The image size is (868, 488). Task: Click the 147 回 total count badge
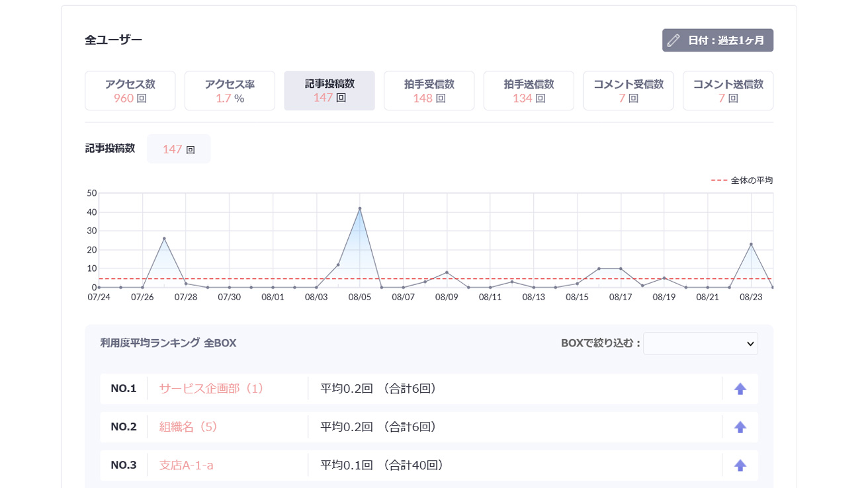click(x=179, y=149)
